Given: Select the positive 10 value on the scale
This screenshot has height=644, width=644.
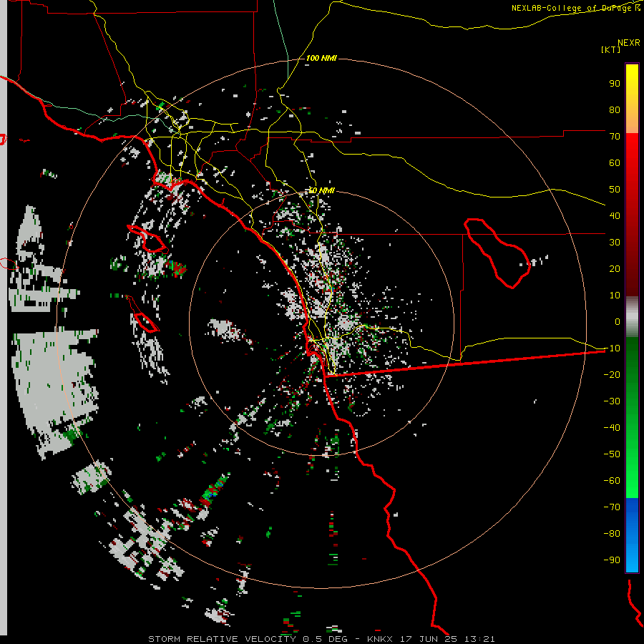Looking at the screenshot, I should [615, 296].
